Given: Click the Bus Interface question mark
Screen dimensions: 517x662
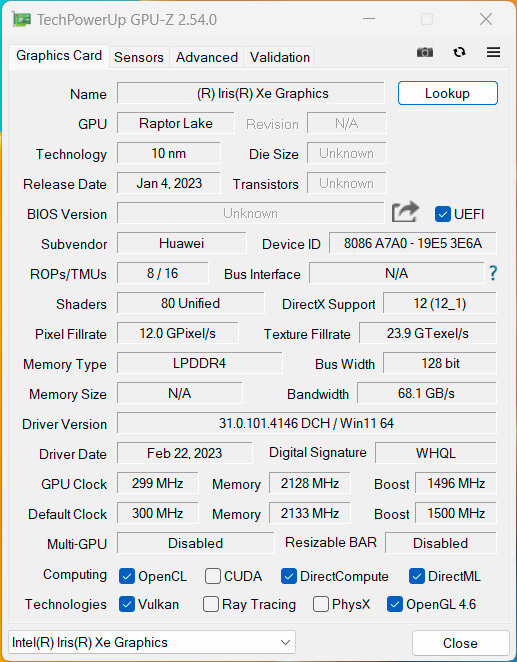Looking at the screenshot, I should coord(493,273).
